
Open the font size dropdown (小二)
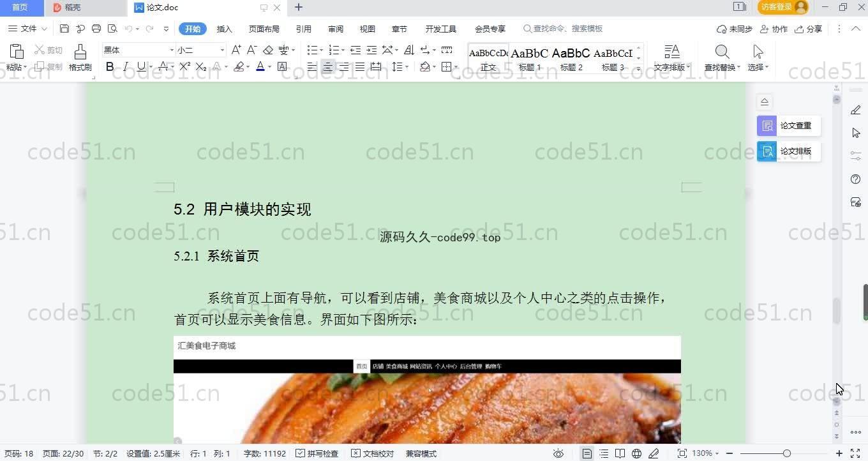(222, 50)
